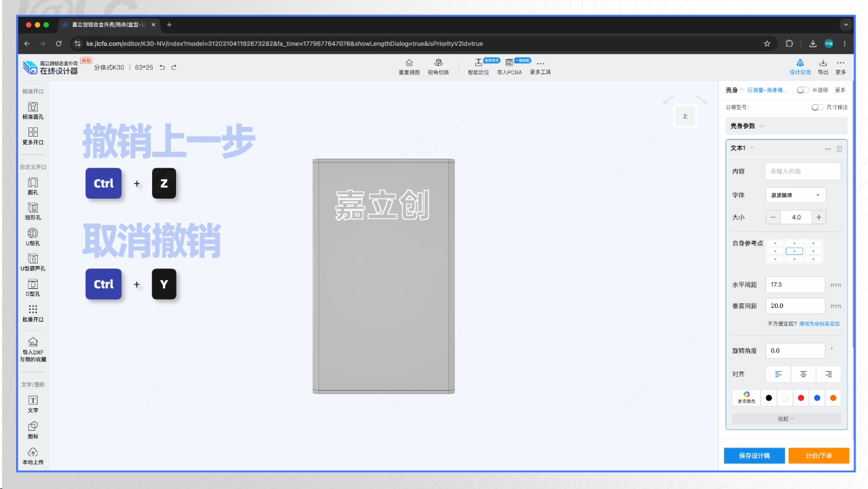Select the 图标 icon tool

pyautogui.click(x=33, y=430)
